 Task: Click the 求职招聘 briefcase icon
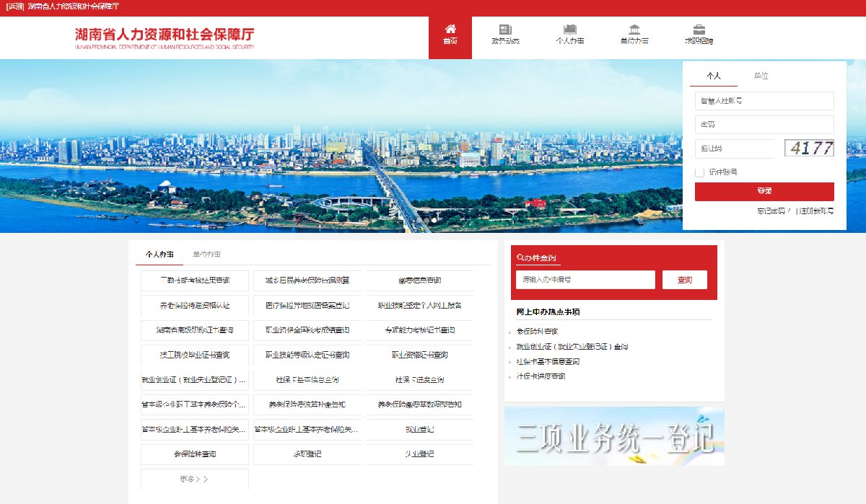(x=699, y=30)
